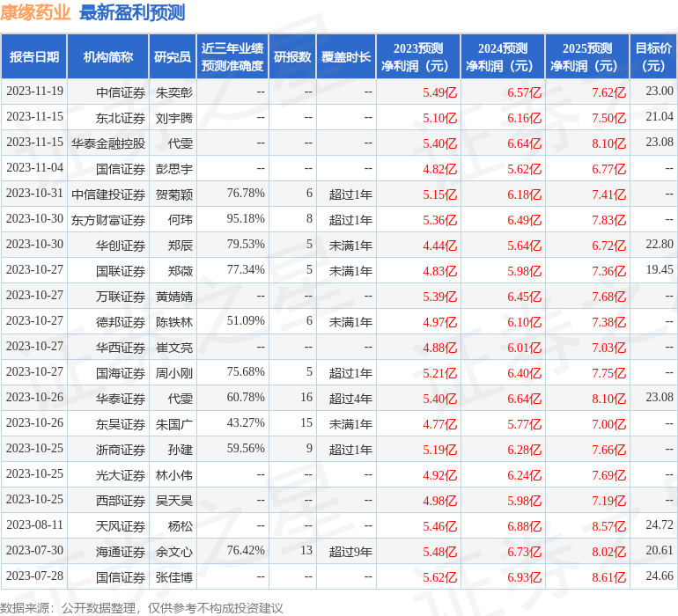Click the date 2023-07-28

coord(34,576)
